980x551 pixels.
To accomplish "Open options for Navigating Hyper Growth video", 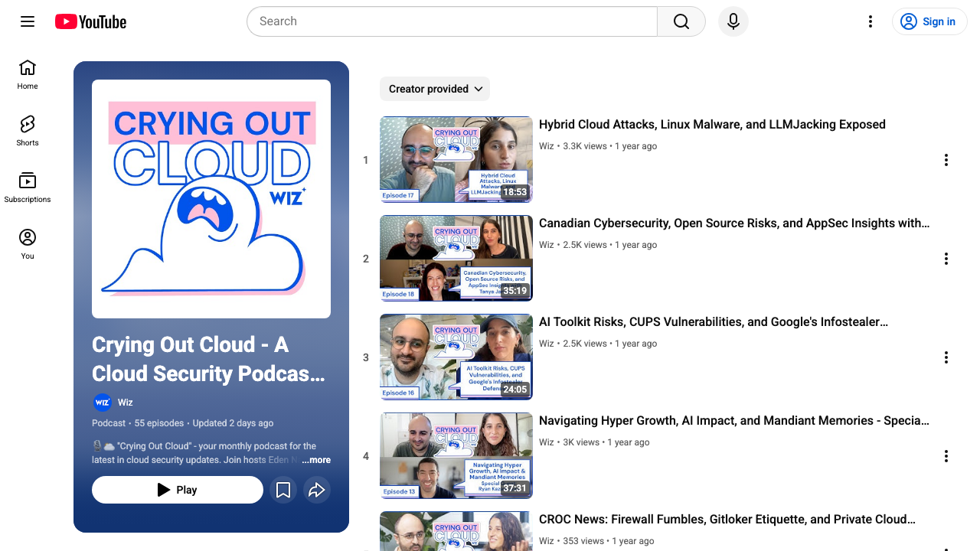I will tap(946, 456).
